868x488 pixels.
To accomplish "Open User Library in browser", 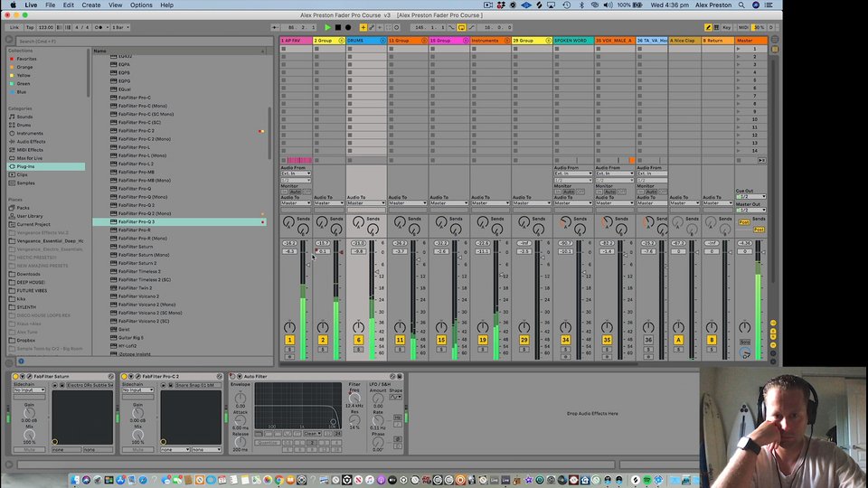I will pyautogui.click(x=29, y=216).
